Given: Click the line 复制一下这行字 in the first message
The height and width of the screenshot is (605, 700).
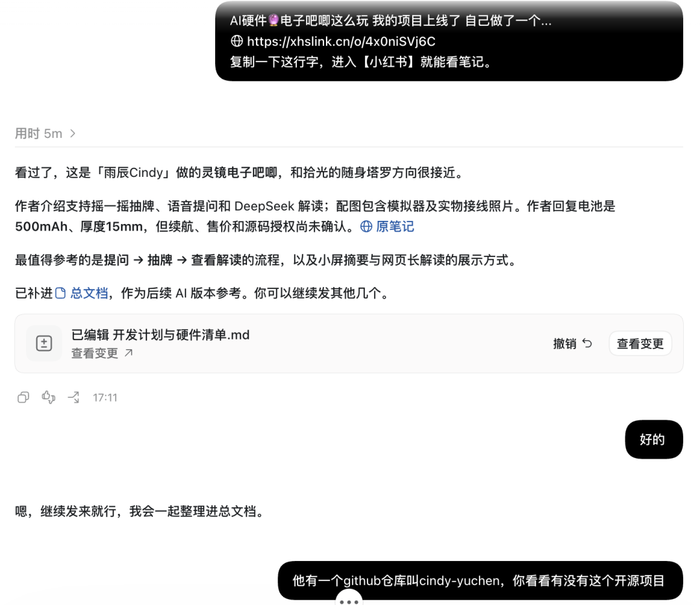Looking at the screenshot, I should coord(361,62).
